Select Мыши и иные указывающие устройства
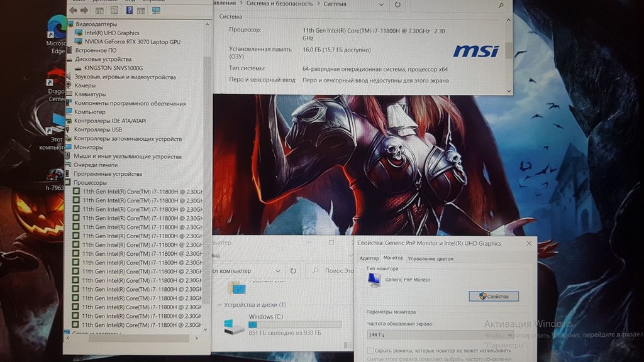This screenshot has height=362, width=644. tap(127, 156)
